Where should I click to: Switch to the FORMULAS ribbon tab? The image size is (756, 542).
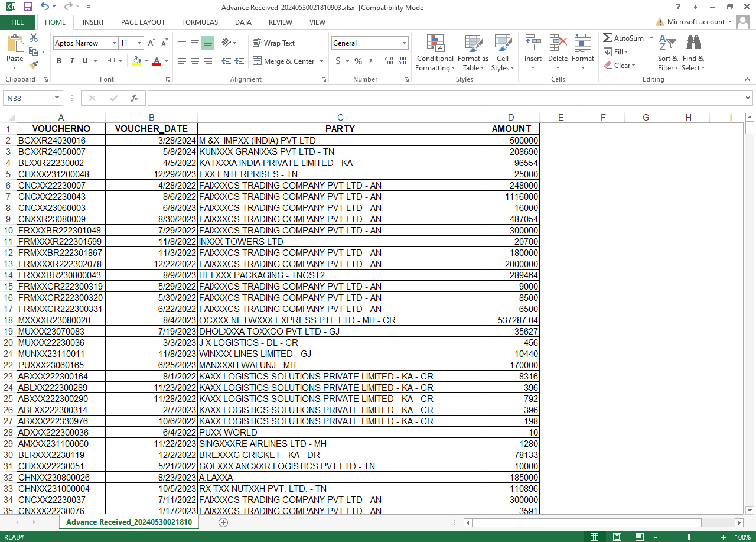point(200,22)
